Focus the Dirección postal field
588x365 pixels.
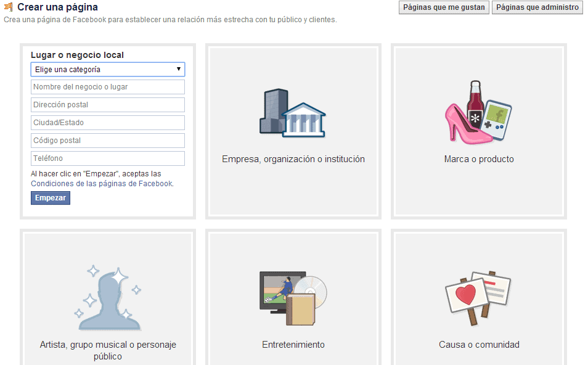(x=108, y=105)
